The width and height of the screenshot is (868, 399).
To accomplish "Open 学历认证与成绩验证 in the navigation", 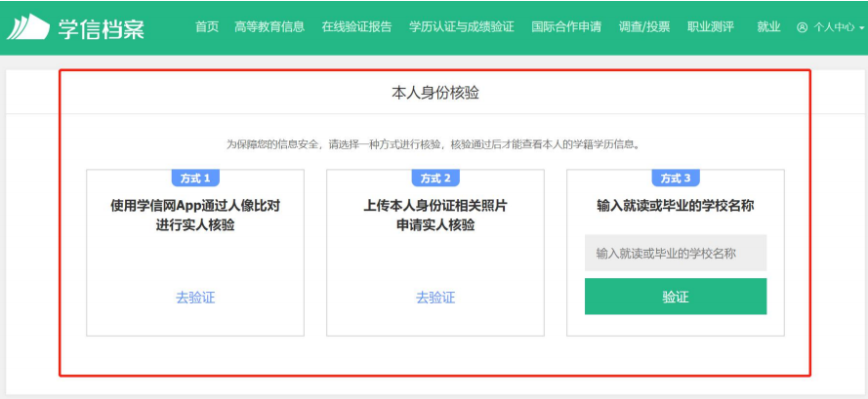I will (x=462, y=27).
